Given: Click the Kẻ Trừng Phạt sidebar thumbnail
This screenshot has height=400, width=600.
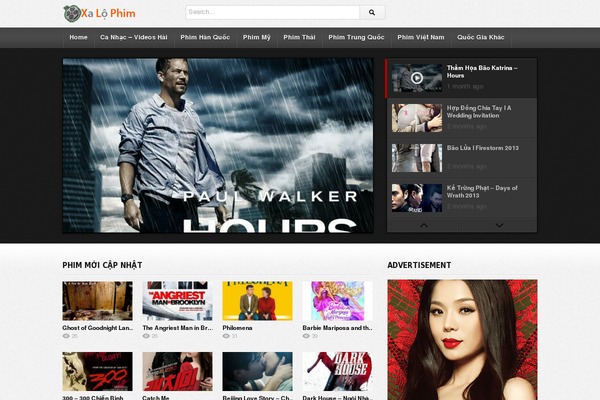Looking at the screenshot, I should [x=417, y=198].
